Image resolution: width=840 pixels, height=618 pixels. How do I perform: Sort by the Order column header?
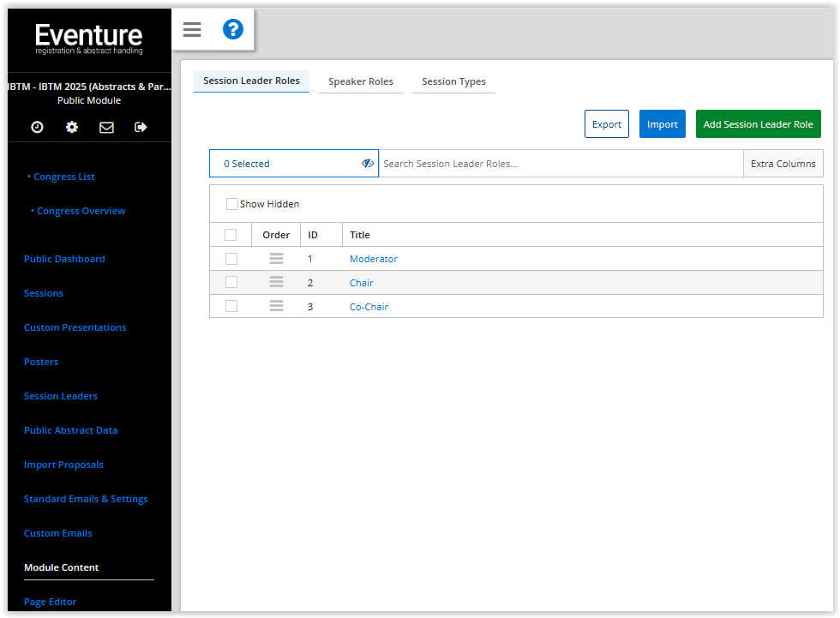[276, 235]
